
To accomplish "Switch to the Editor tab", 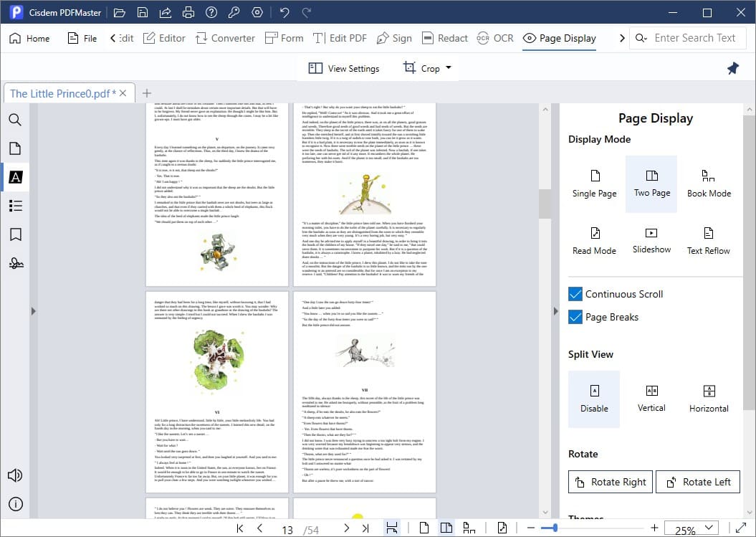I will coord(164,38).
